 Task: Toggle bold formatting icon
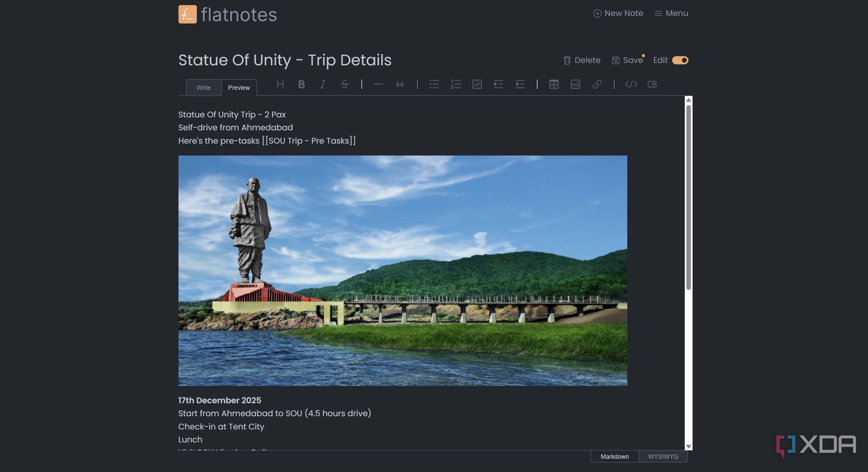pos(301,84)
